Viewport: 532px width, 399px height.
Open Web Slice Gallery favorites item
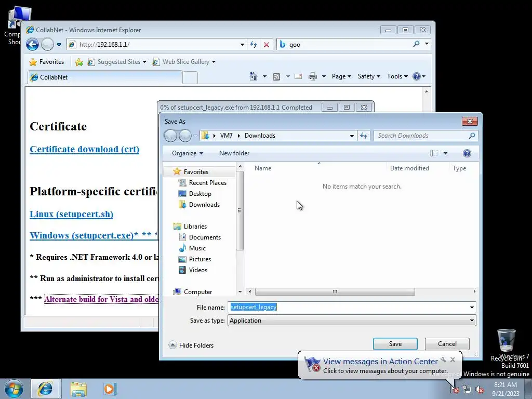[x=184, y=62]
